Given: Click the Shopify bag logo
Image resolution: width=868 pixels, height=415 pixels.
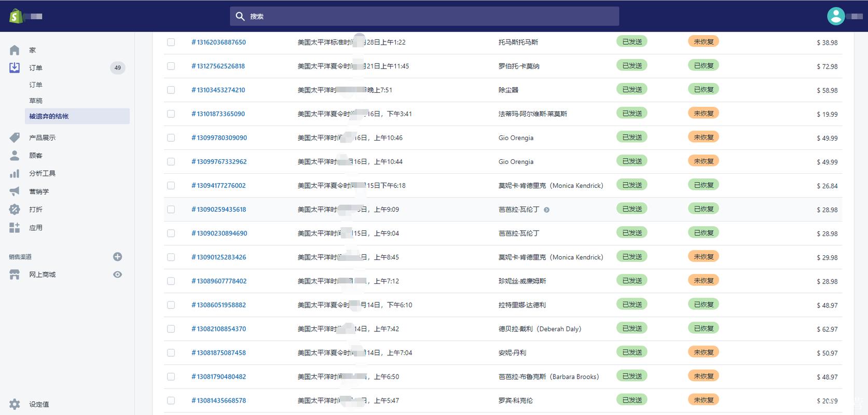Looking at the screenshot, I should [16, 16].
